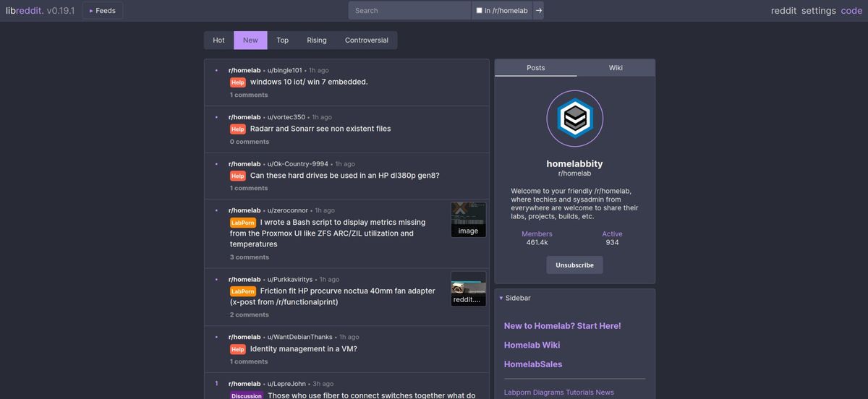Open post 'Identity management in a VM?'
Screen dimensions: 868x399
pos(303,349)
